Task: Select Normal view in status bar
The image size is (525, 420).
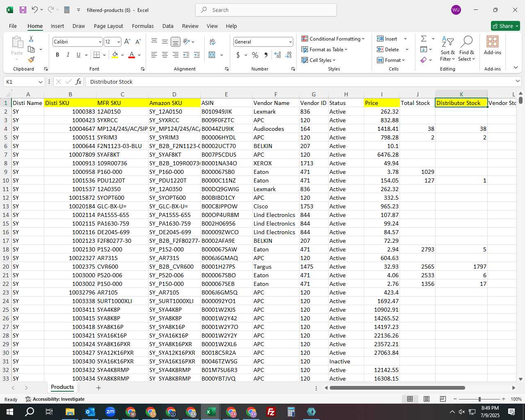Action: pos(410,399)
